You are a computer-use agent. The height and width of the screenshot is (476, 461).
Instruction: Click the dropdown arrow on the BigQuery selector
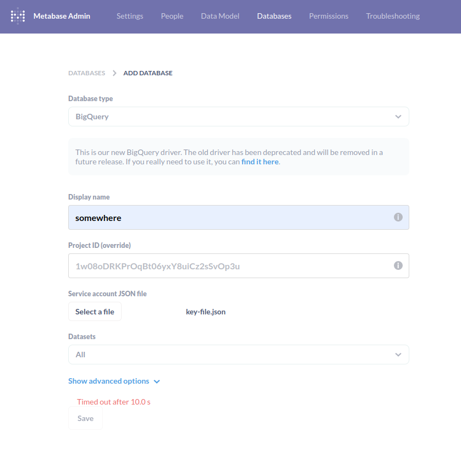pos(398,117)
